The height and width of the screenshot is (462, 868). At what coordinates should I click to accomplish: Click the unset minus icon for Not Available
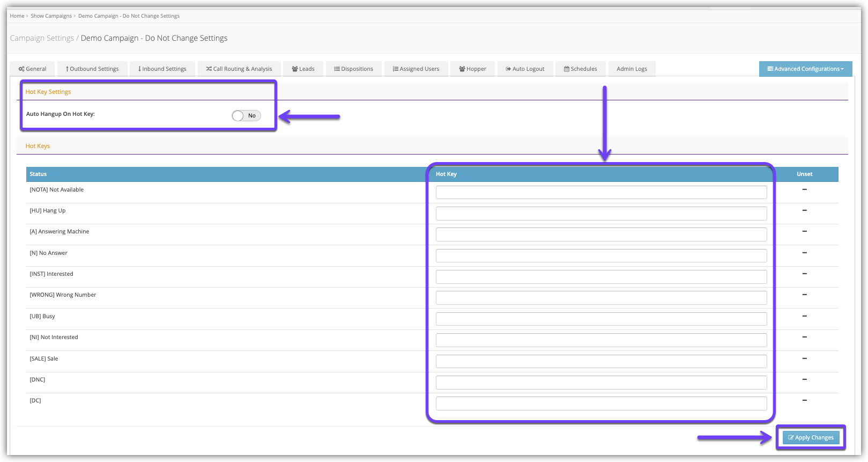804,190
